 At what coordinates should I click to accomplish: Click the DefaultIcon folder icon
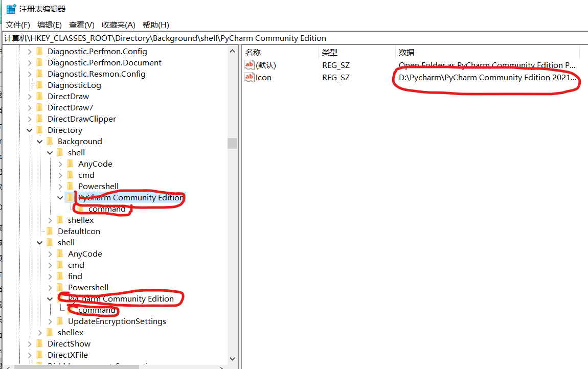pos(50,232)
